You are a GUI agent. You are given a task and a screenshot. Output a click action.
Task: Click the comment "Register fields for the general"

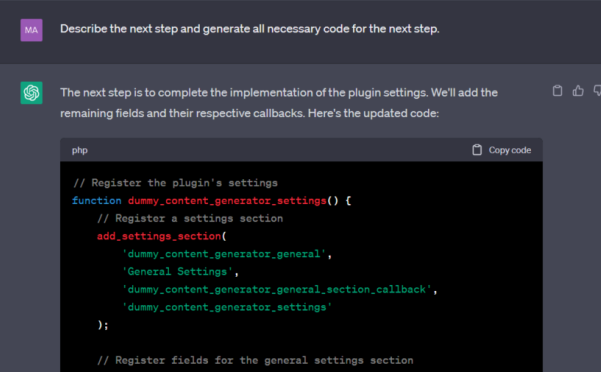[255, 360]
